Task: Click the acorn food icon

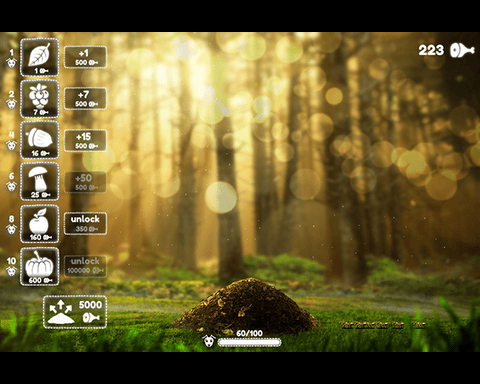Action: (x=40, y=140)
